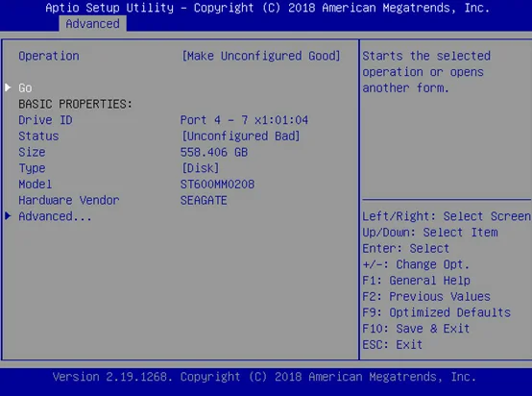
Task: Click the Enter: Select hint
Action: pos(406,248)
